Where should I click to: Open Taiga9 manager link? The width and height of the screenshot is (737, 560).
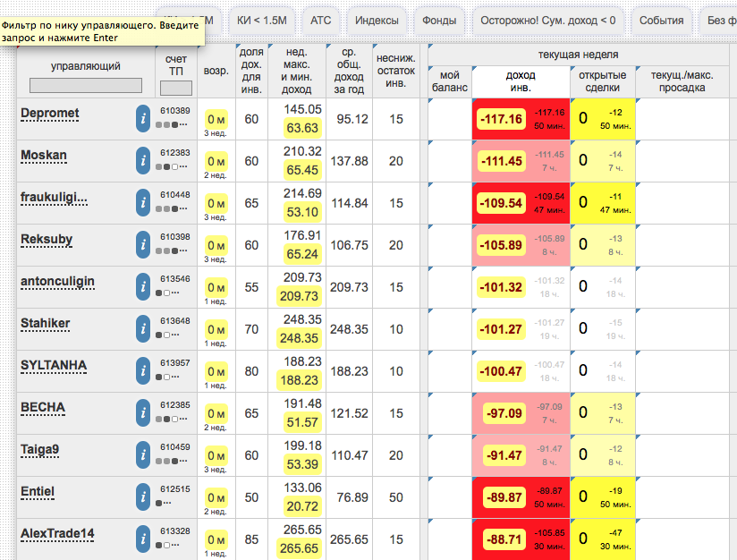tap(39, 449)
